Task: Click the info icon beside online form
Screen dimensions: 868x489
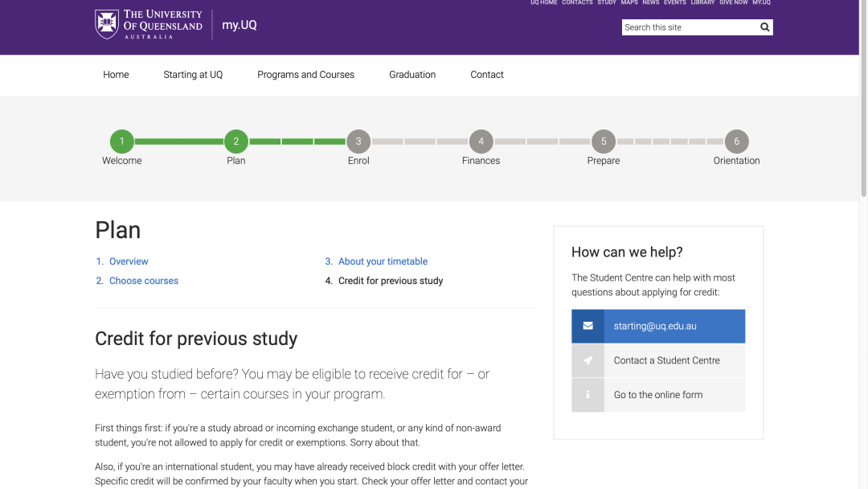Action: point(588,395)
